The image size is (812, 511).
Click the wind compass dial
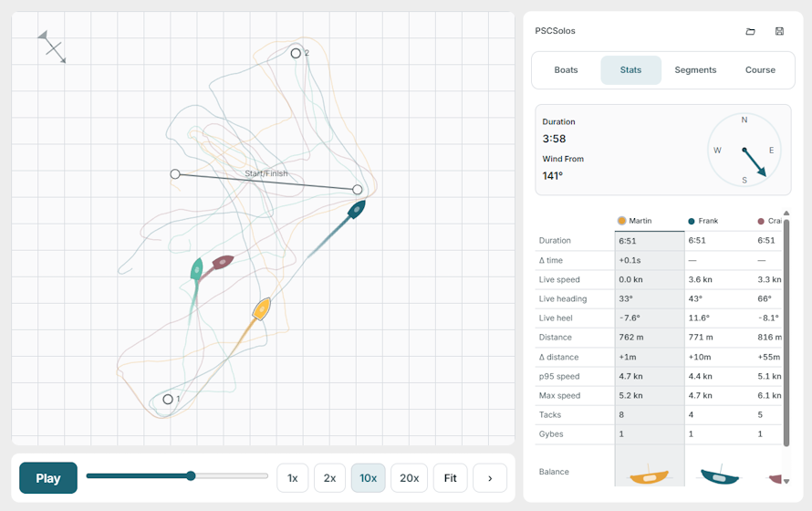(744, 151)
